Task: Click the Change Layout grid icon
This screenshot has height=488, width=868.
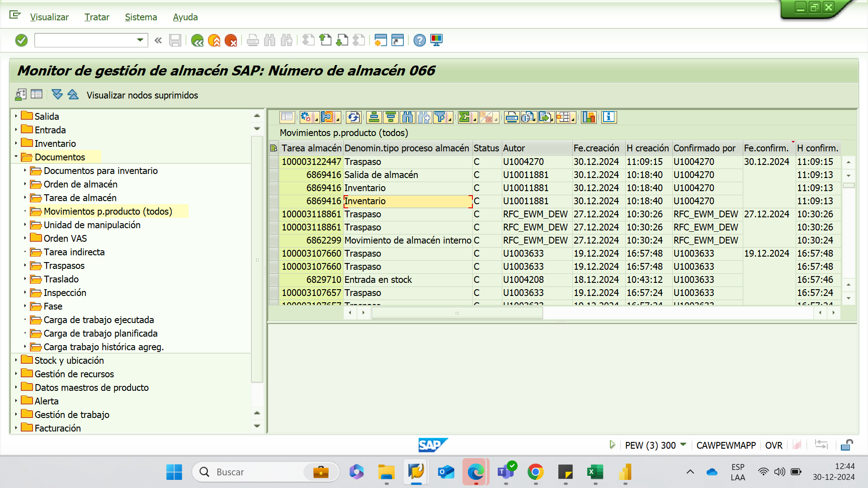Action: point(563,117)
